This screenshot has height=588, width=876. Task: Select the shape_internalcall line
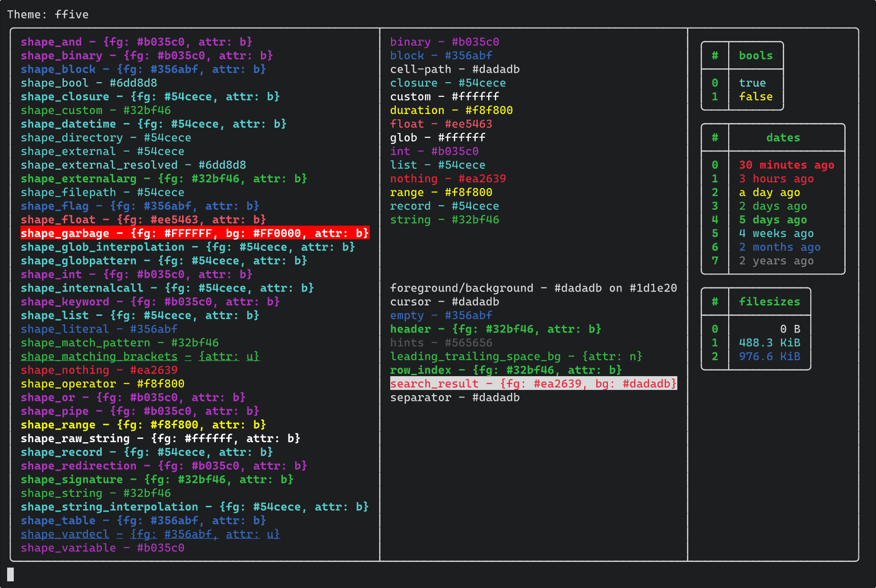pos(167,288)
